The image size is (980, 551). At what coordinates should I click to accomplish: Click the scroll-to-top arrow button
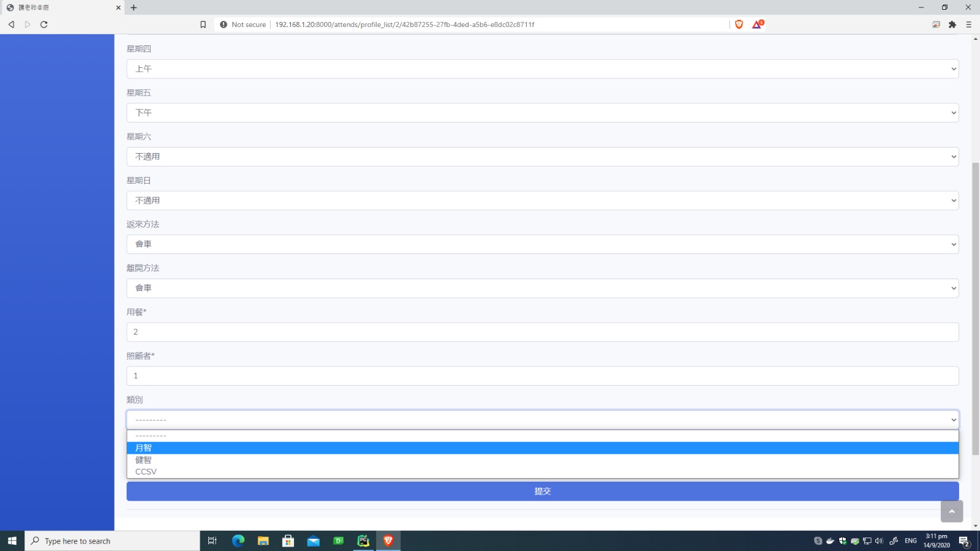(952, 511)
